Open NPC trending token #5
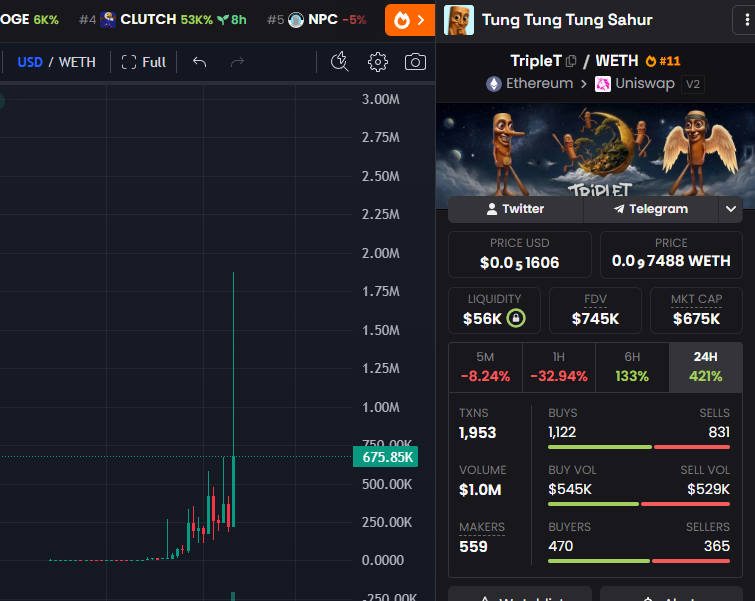 [317, 20]
